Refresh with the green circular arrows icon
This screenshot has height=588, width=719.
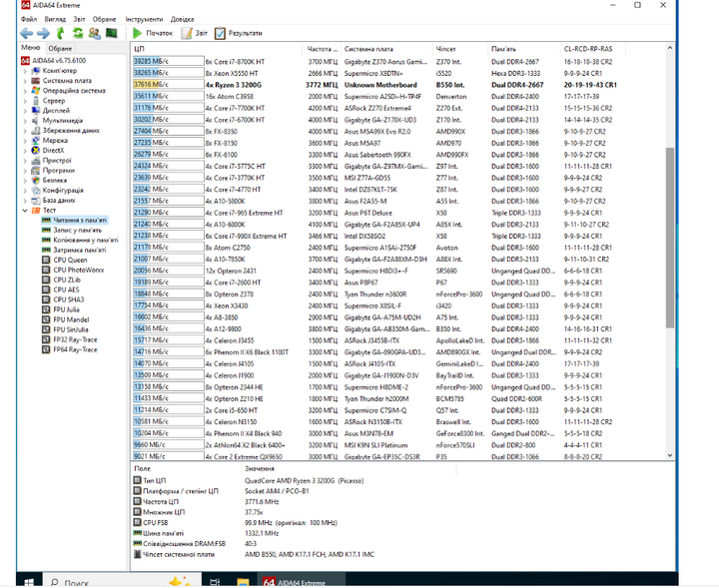point(78,33)
